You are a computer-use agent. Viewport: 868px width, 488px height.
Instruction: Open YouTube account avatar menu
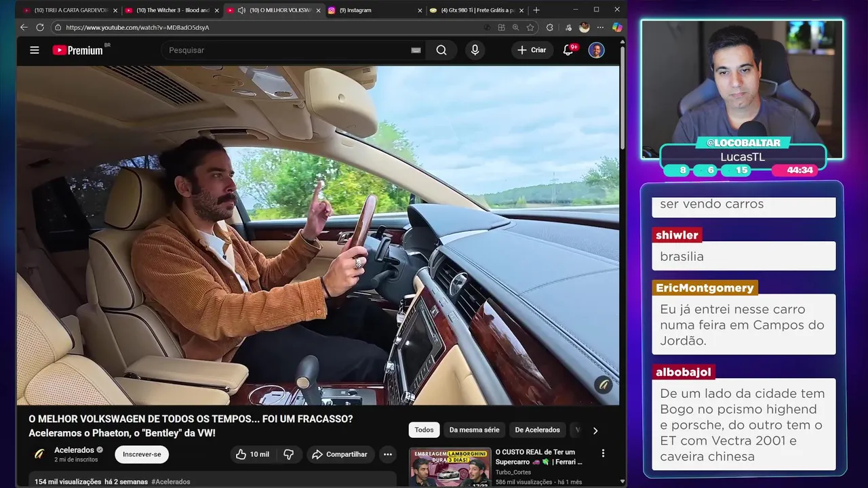coord(596,50)
